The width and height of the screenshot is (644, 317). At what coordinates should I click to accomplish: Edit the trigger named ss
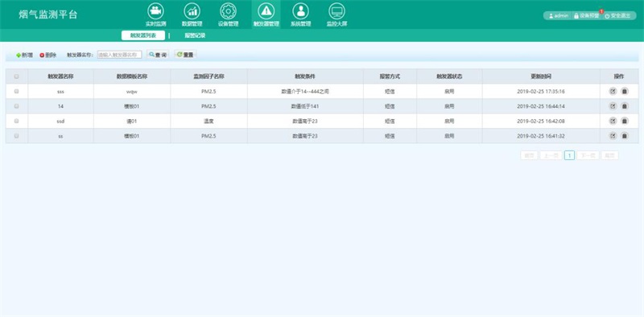[x=613, y=136]
